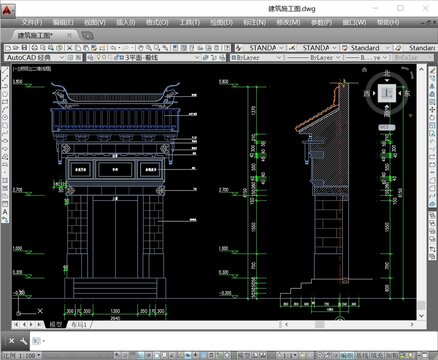Toggle Object Snap in the status bar
This screenshot has width=438, height=360.
pos(156,355)
